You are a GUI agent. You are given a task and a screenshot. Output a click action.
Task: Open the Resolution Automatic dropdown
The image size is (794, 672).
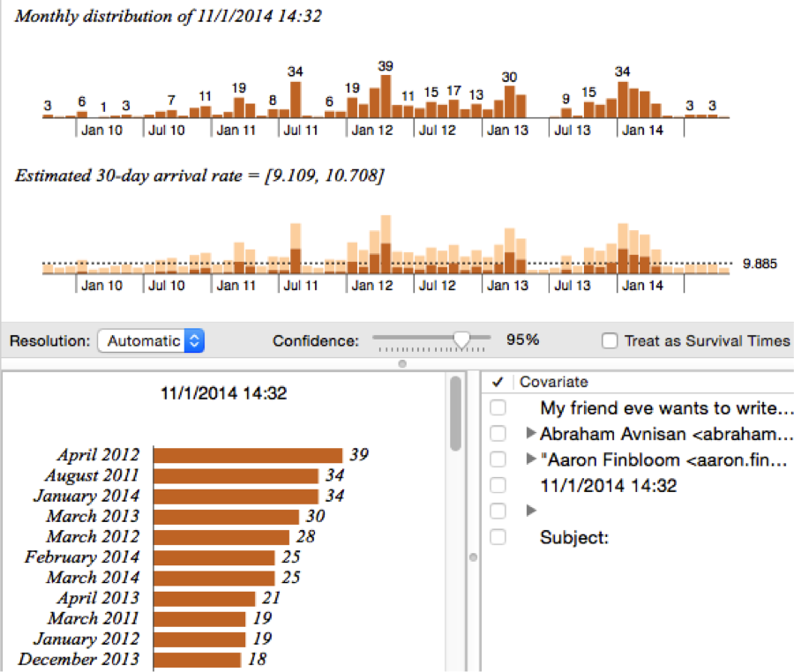click(x=151, y=340)
